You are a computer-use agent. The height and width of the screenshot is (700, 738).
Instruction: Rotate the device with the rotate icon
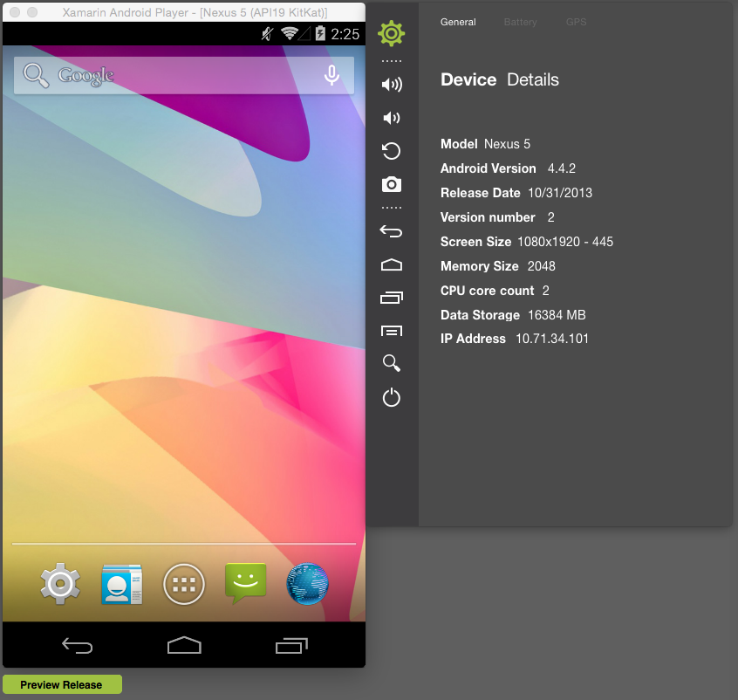tap(391, 151)
